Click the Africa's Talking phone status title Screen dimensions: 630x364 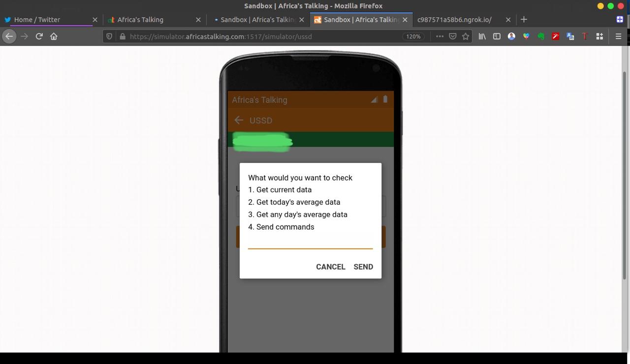[x=259, y=100]
